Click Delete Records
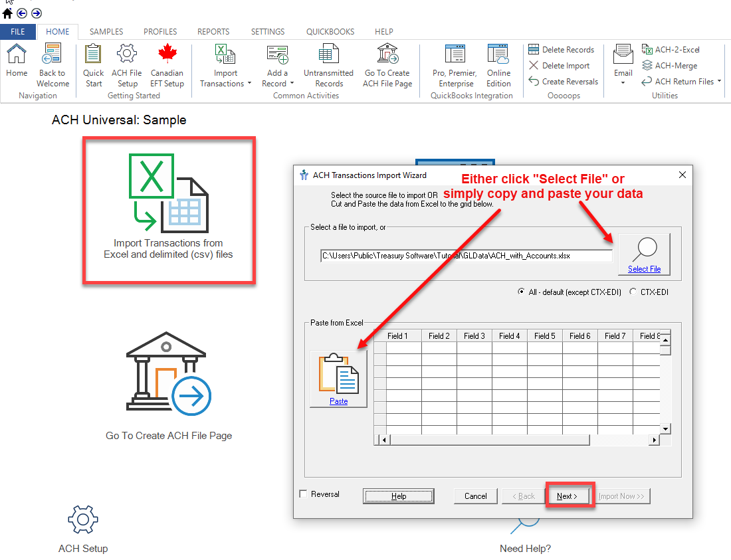Image resolution: width=731 pixels, height=560 pixels. coord(562,49)
